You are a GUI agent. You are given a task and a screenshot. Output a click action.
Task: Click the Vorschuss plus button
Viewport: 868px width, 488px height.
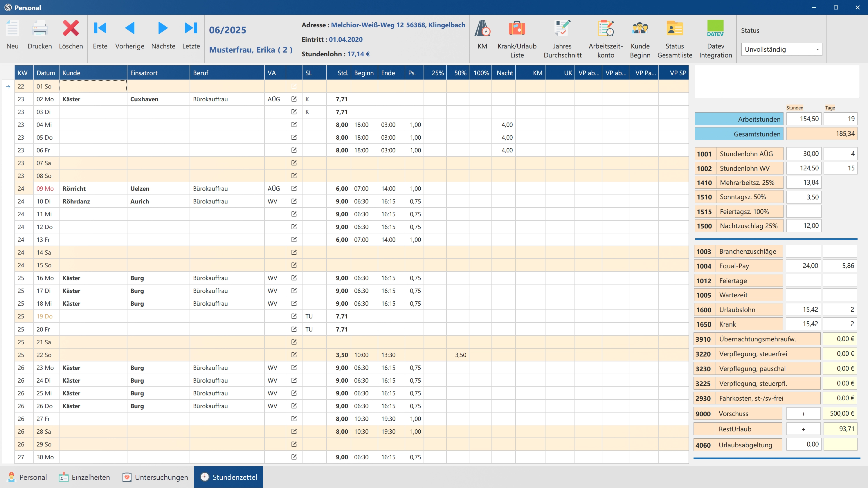tap(803, 413)
